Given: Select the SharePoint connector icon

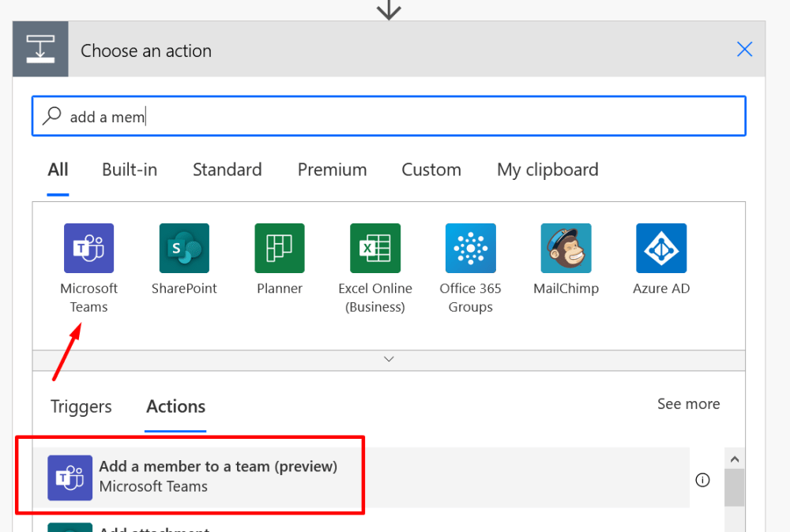Looking at the screenshot, I should point(184,247).
